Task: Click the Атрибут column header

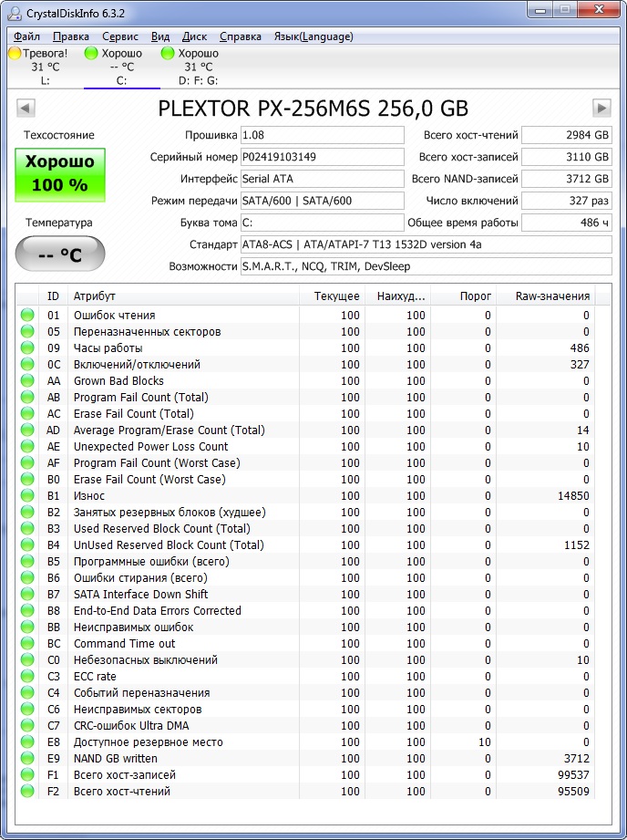Action: pos(183,296)
